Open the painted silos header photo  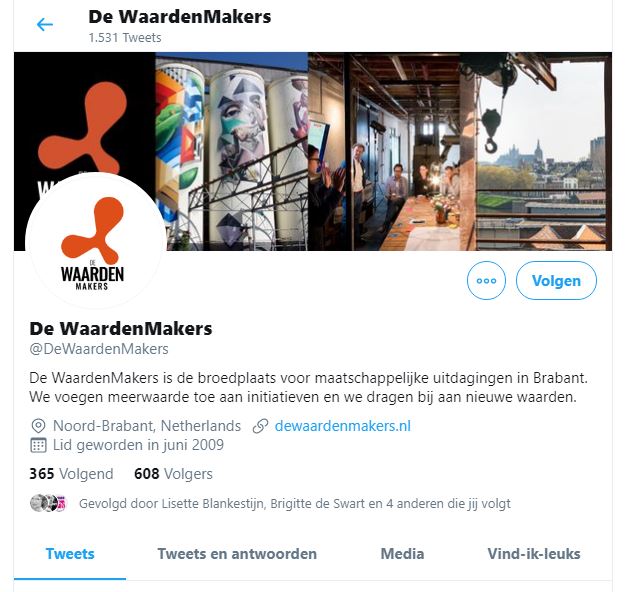coord(232,151)
